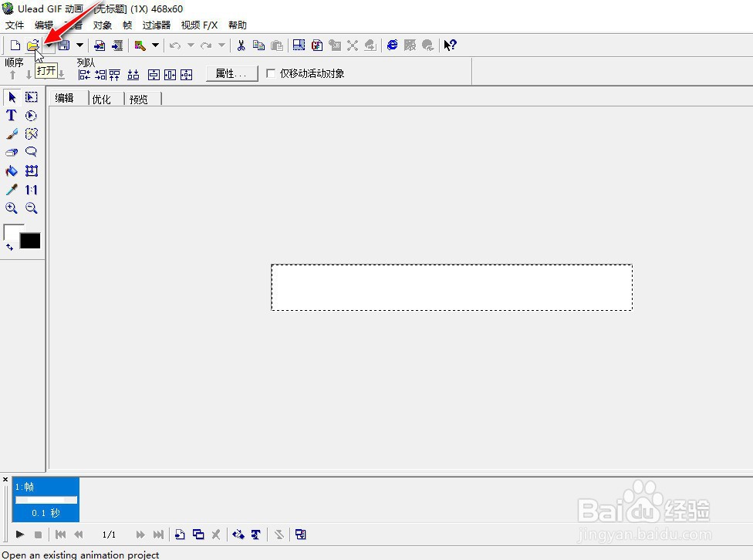Open the Undo history dropdown
The image size is (753, 560).
[x=191, y=46]
